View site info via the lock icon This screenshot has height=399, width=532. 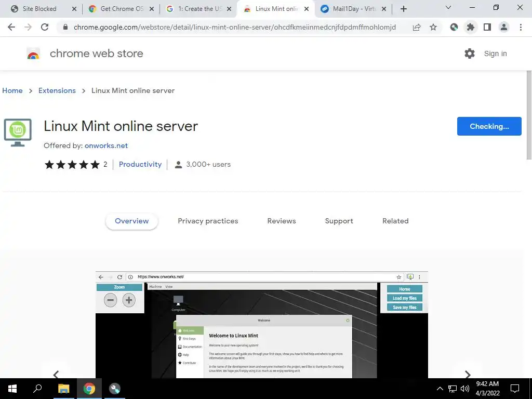click(65, 27)
